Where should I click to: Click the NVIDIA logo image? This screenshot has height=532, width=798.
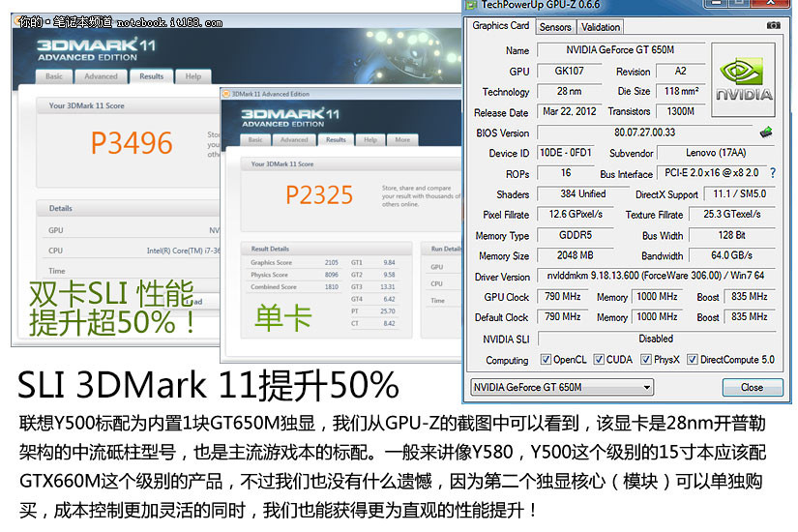pos(744,78)
